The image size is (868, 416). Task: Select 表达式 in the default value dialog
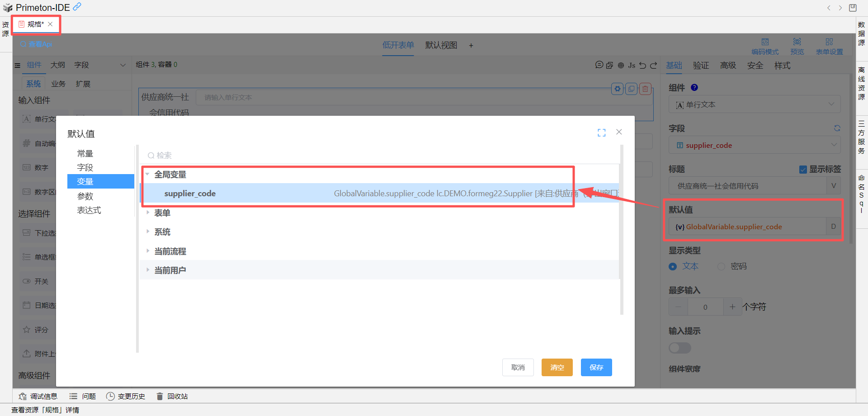[89, 210]
